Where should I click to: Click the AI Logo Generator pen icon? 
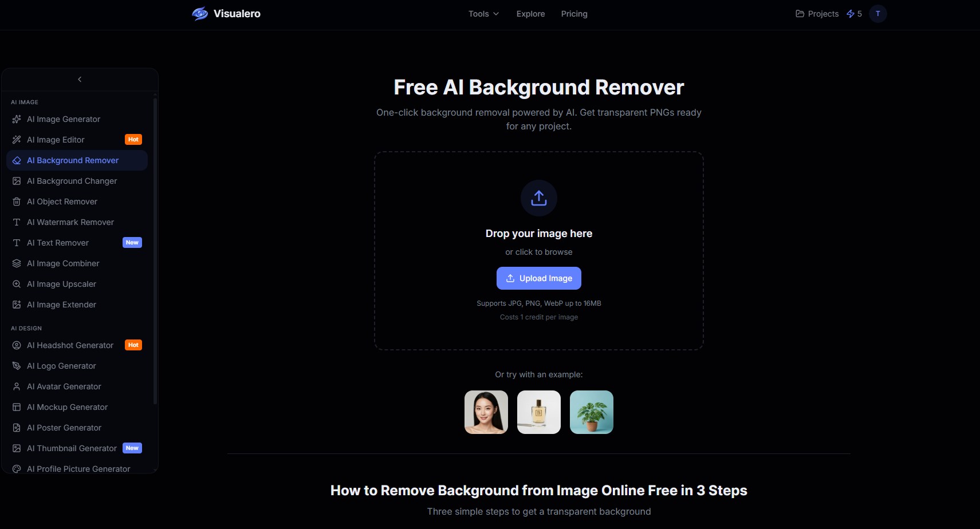pyautogui.click(x=17, y=366)
